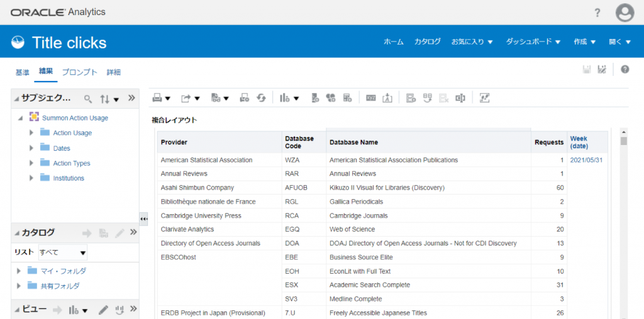Click the Title clicks analysis icon
Screen dimensions: 644x319
(x=18, y=42)
